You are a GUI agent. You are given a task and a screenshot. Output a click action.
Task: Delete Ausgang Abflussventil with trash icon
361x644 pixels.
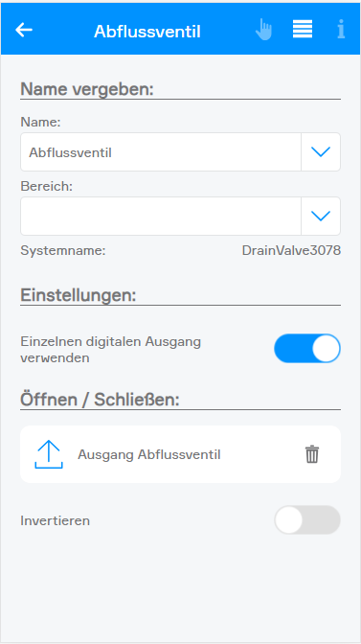(x=312, y=454)
